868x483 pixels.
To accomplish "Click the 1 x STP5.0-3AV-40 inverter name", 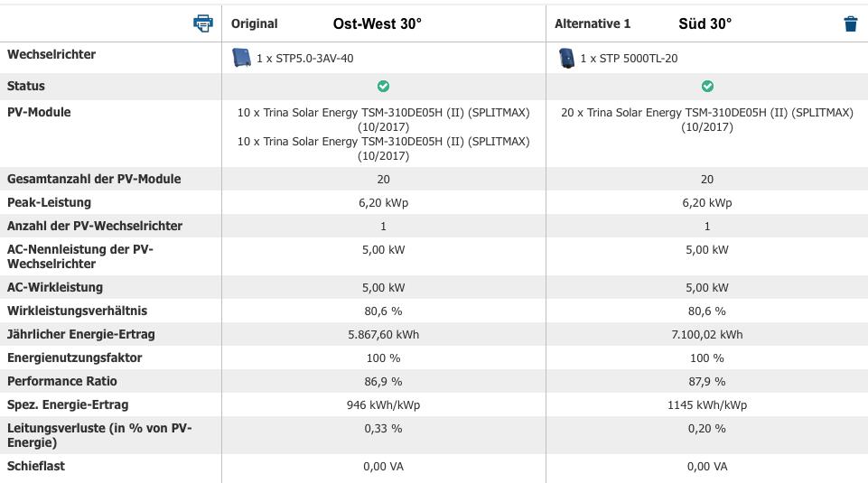I will (x=304, y=58).
